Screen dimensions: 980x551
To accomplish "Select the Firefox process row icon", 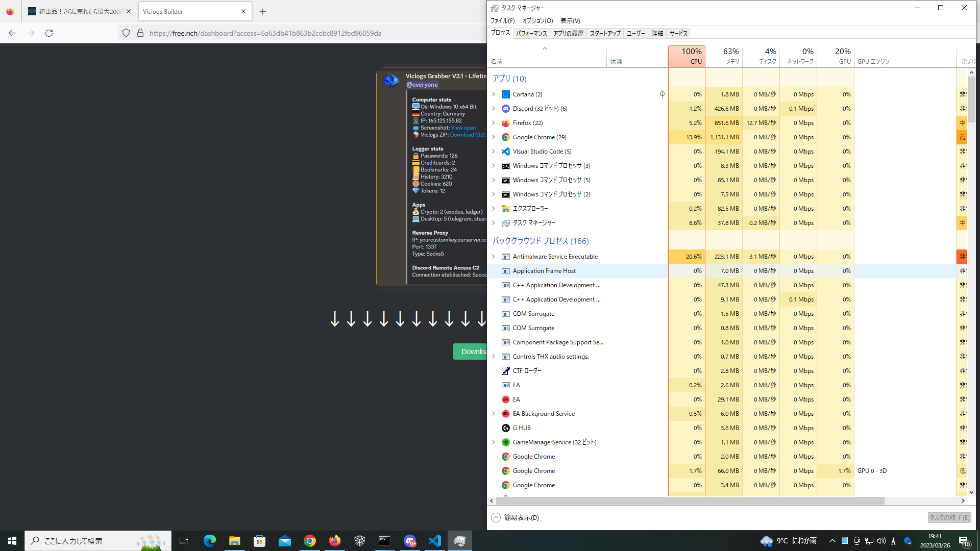I will (505, 123).
